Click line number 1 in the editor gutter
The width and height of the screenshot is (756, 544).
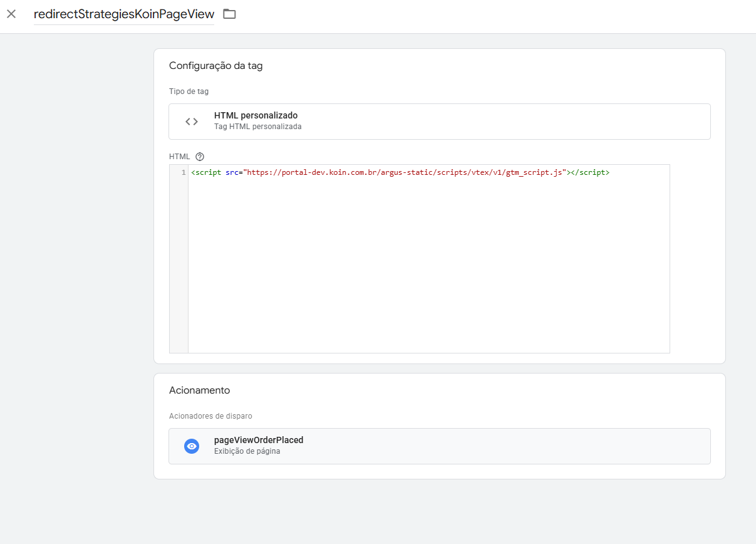(184, 172)
